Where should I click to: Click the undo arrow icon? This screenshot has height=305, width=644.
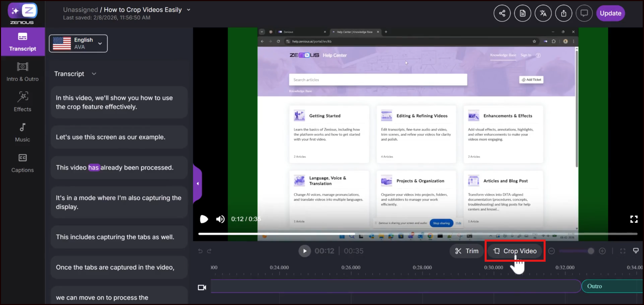coord(200,251)
